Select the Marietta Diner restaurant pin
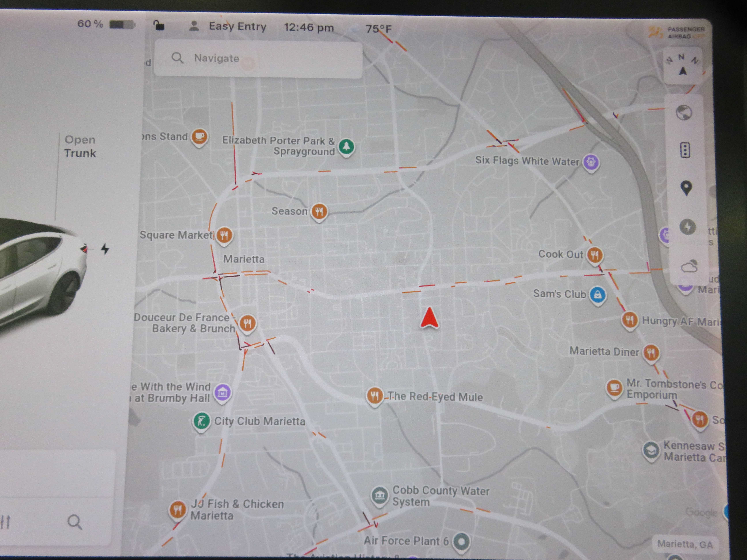 (651, 353)
